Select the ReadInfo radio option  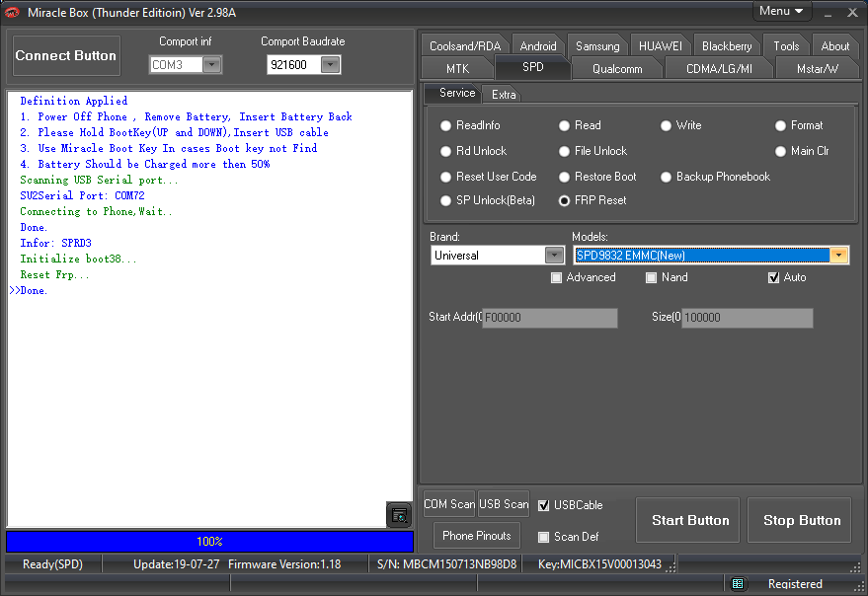[445, 125]
